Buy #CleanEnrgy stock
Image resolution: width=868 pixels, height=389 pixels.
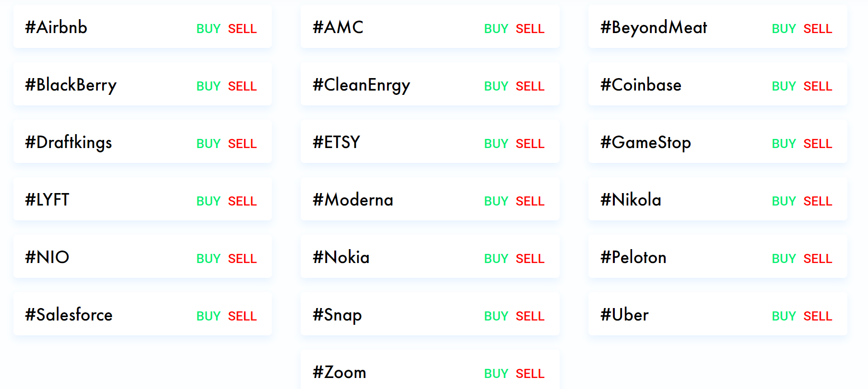pos(496,86)
